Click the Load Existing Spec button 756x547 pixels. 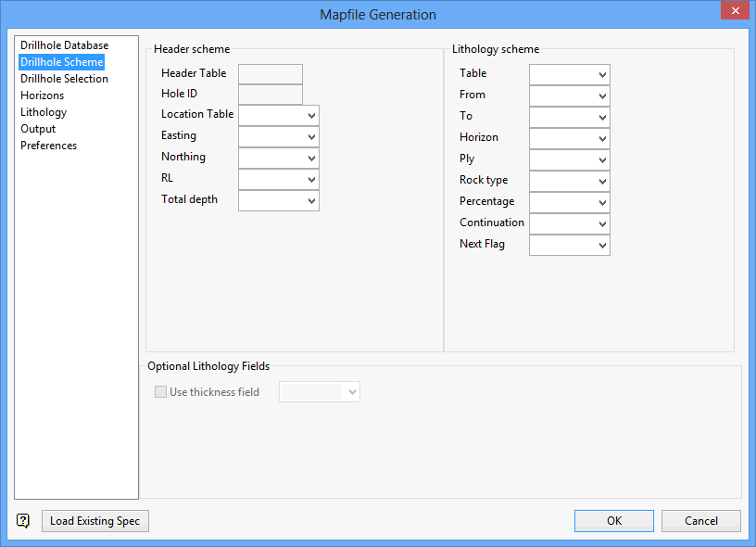94,521
